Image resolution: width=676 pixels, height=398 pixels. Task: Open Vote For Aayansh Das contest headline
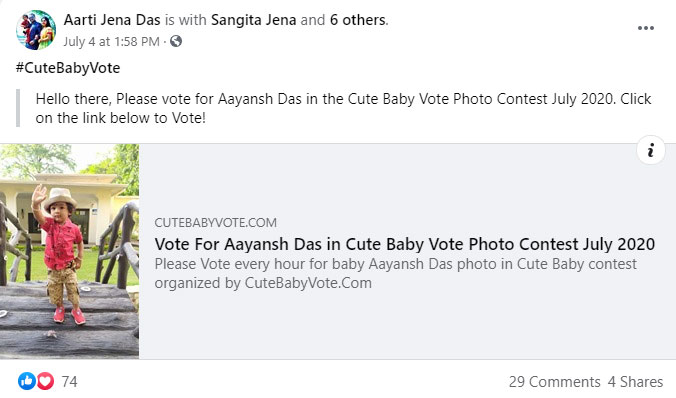coord(405,244)
